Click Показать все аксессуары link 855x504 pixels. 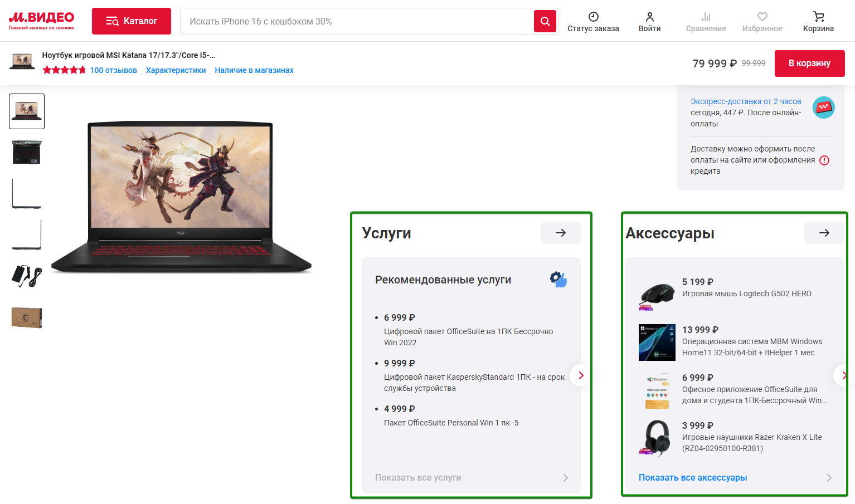pyautogui.click(x=693, y=477)
